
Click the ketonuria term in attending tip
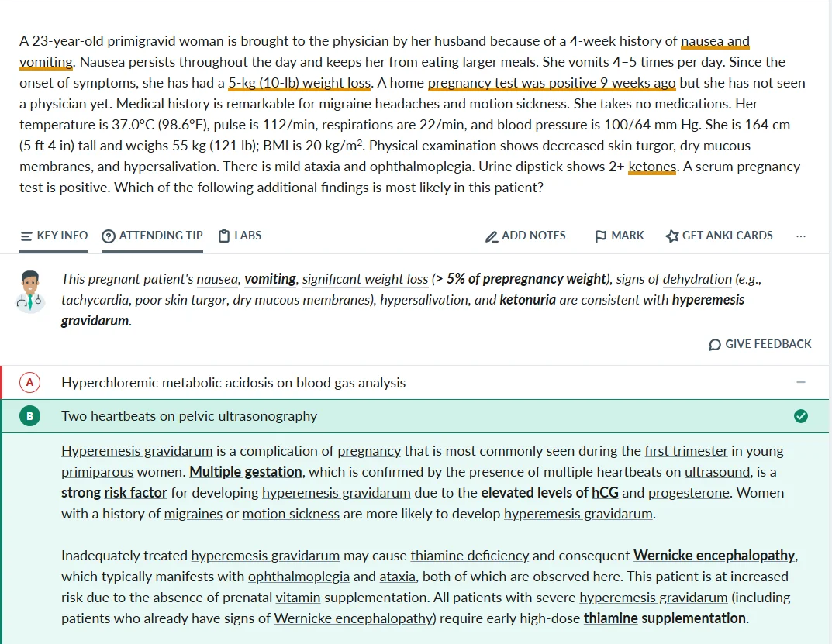click(527, 300)
